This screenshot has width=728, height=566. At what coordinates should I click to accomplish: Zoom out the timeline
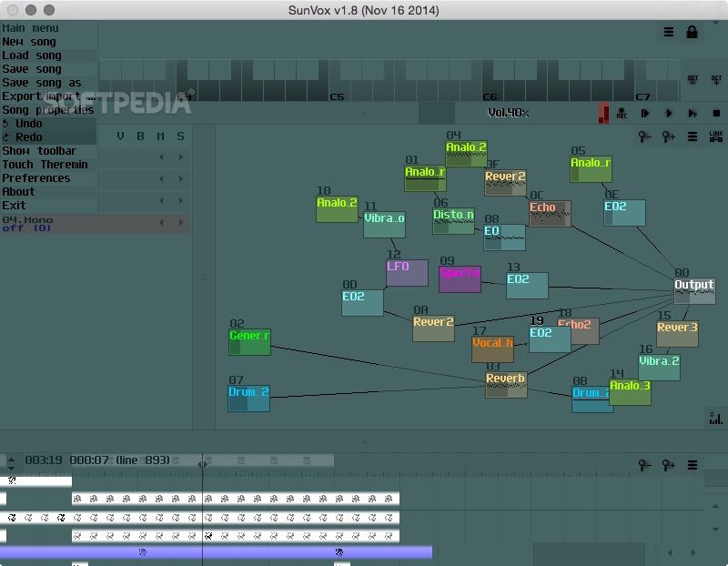coord(645,465)
